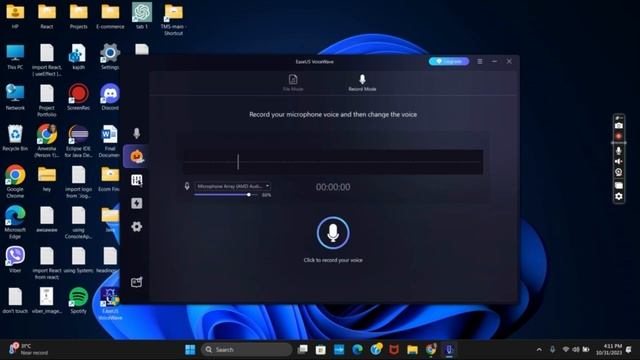Click the bottom sidebar feedback icon
This screenshot has width=640, height=360.
[x=136, y=282]
